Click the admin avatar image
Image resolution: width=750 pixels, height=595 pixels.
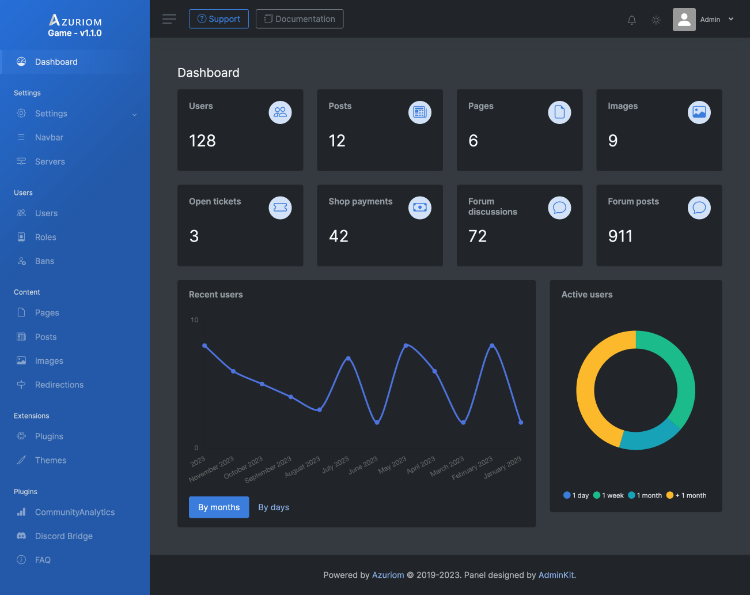click(x=684, y=20)
